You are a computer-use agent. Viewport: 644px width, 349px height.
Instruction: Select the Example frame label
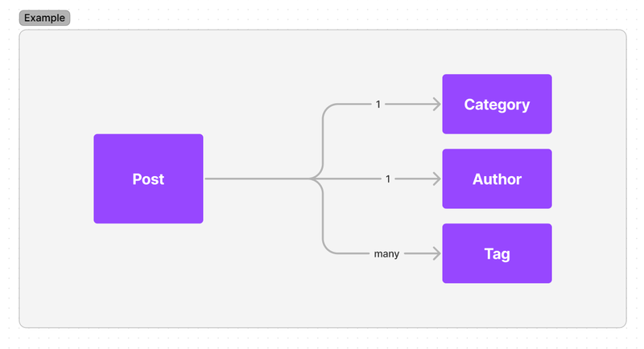[x=44, y=18]
